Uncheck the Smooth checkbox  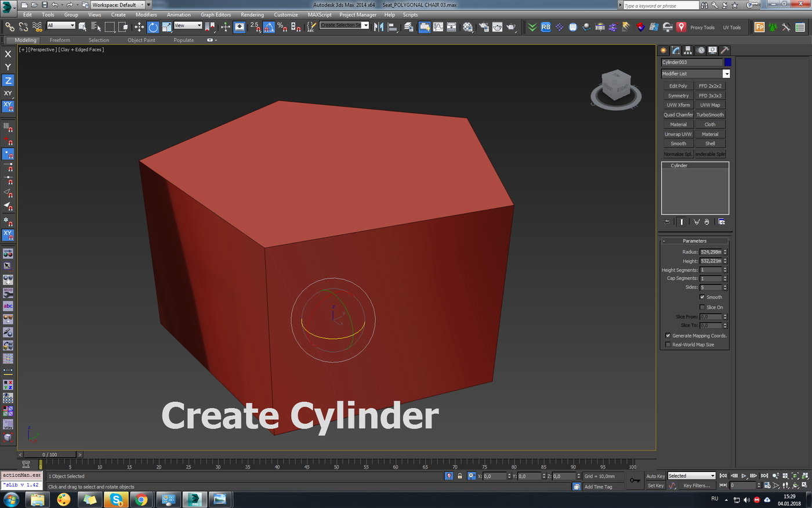(702, 297)
